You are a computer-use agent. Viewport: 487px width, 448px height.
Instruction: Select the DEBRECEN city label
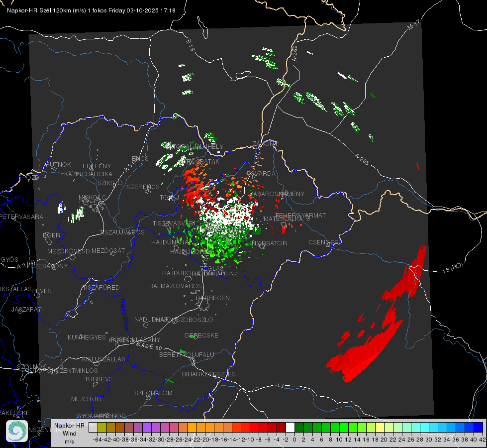213,298
